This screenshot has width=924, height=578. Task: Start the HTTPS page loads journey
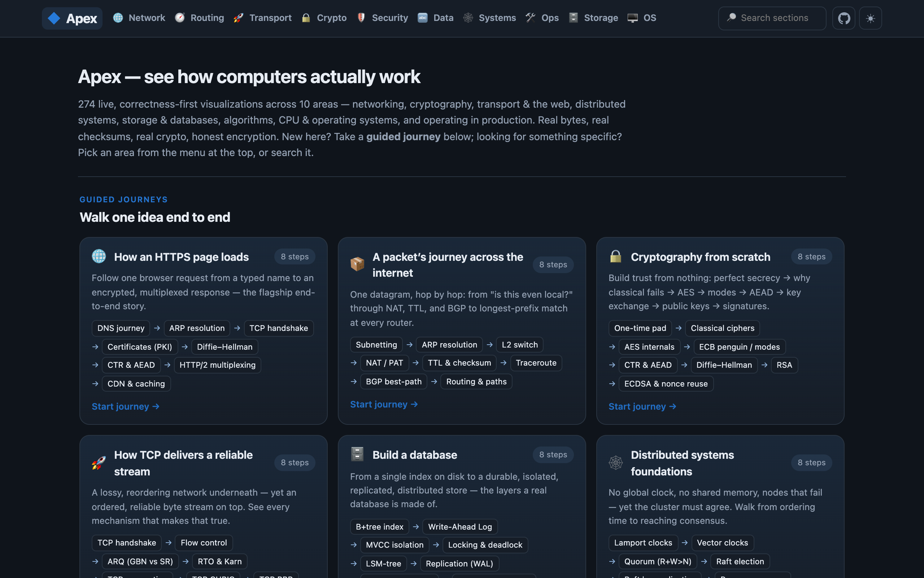[126, 406]
